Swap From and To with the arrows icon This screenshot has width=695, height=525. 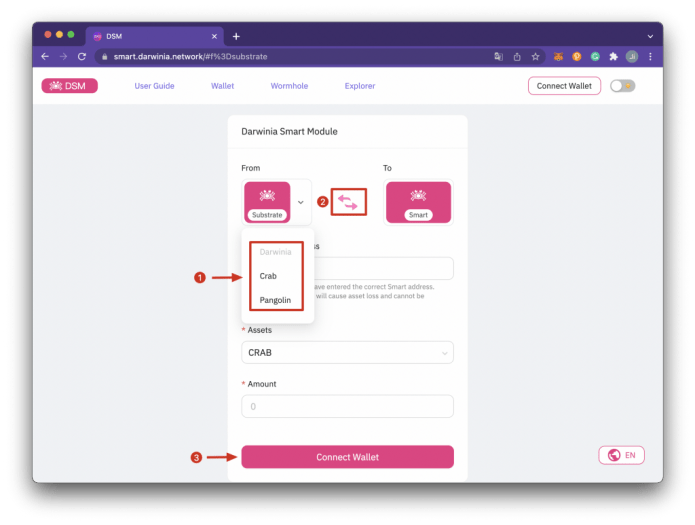(x=349, y=202)
